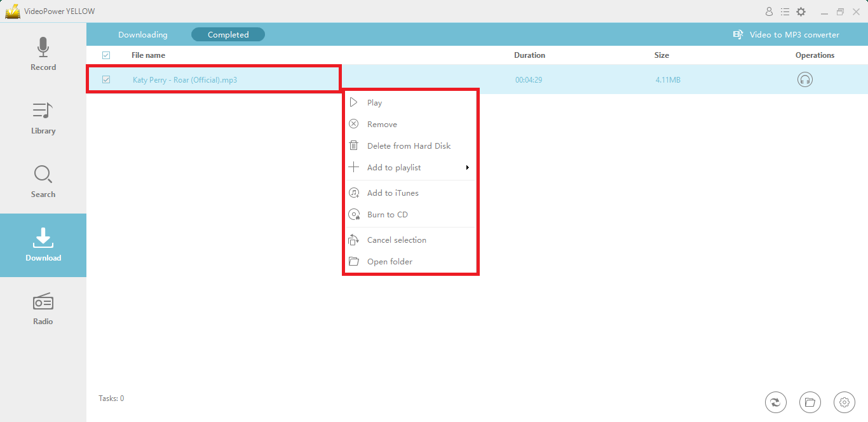
Task: Click the VideoPower YELLOW app logo
Action: tap(13, 11)
